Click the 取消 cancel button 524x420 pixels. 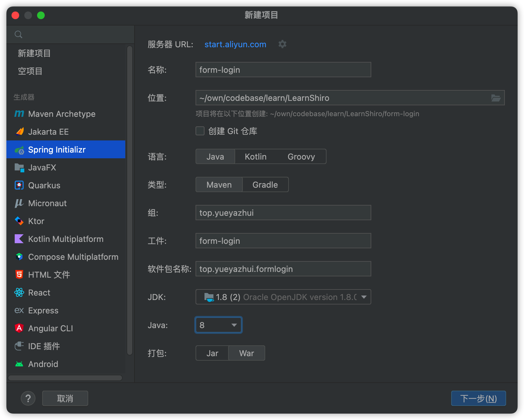point(65,398)
